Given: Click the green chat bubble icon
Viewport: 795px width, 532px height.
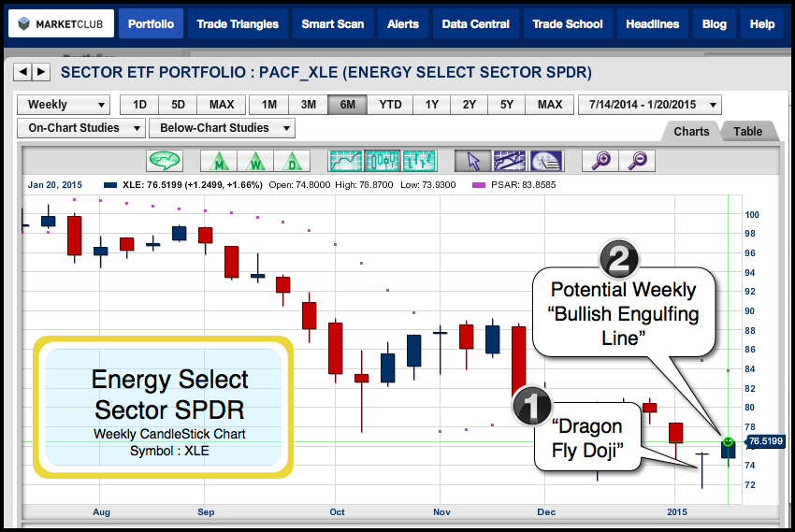Looking at the screenshot, I should pos(165,160).
